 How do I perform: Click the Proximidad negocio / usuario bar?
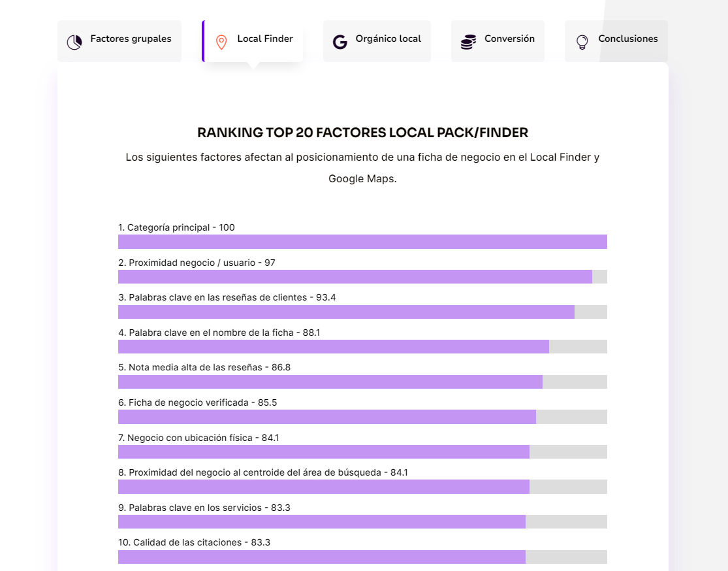click(355, 277)
